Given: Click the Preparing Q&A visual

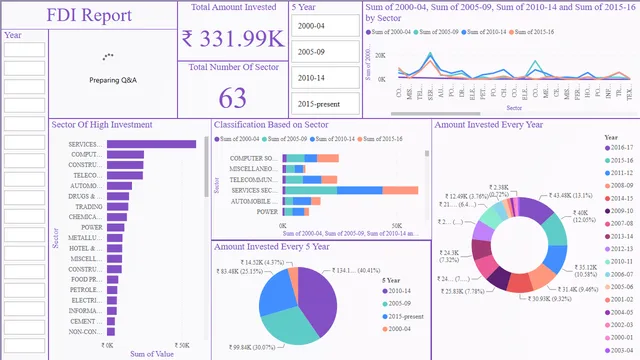Looking at the screenshot, I should (113, 73).
